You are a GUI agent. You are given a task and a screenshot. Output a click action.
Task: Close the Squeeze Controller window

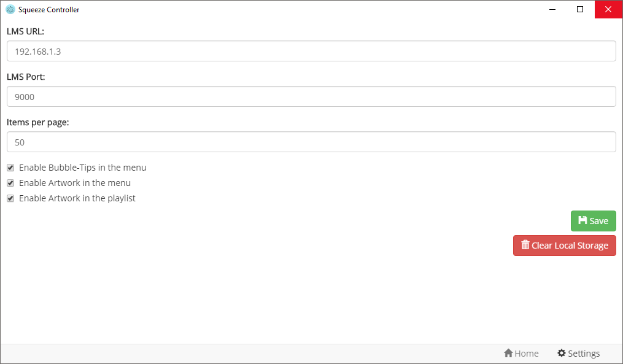coord(608,9)
